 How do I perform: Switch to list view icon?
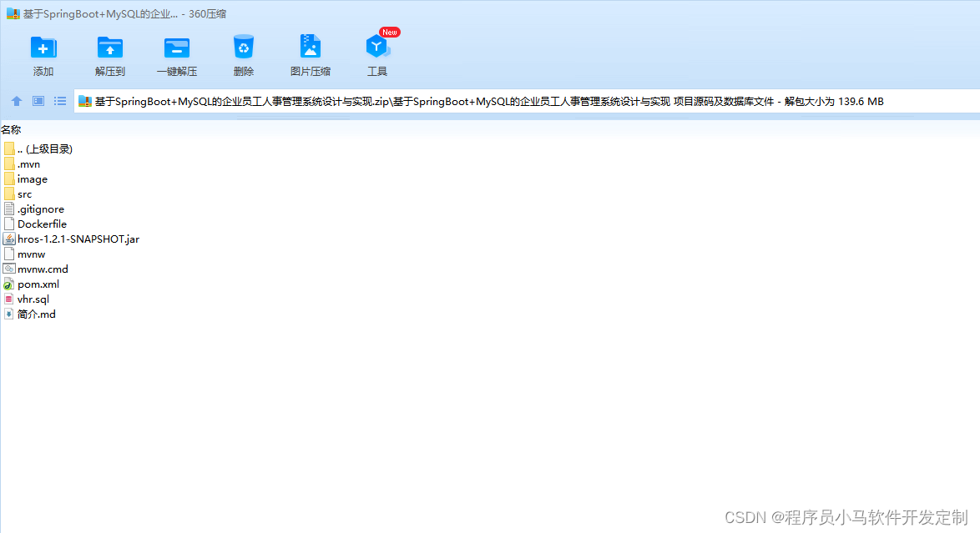tap(60, 101)
